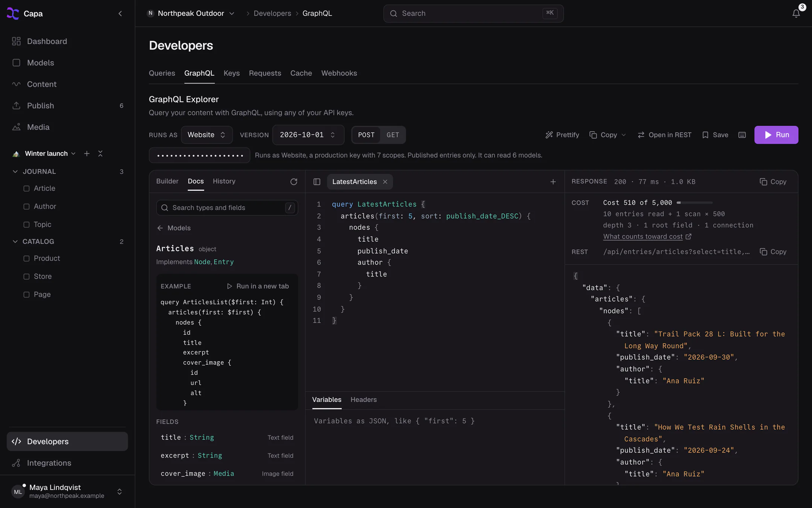The image size is (812, 508).
Task: Collapse all with icon beside Winter launch
Action: (x=100, y=154)
